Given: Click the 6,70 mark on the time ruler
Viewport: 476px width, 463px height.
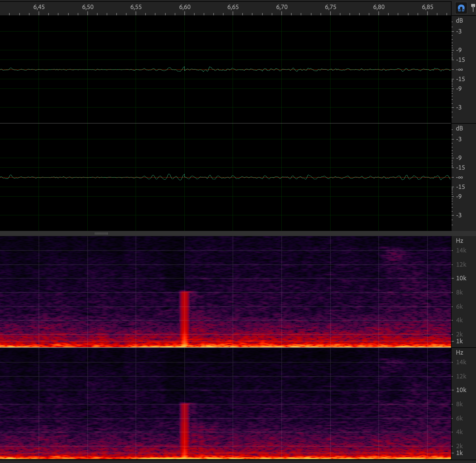Looking at the screenshot, I should pyautogui.click(x=282, y=7).
